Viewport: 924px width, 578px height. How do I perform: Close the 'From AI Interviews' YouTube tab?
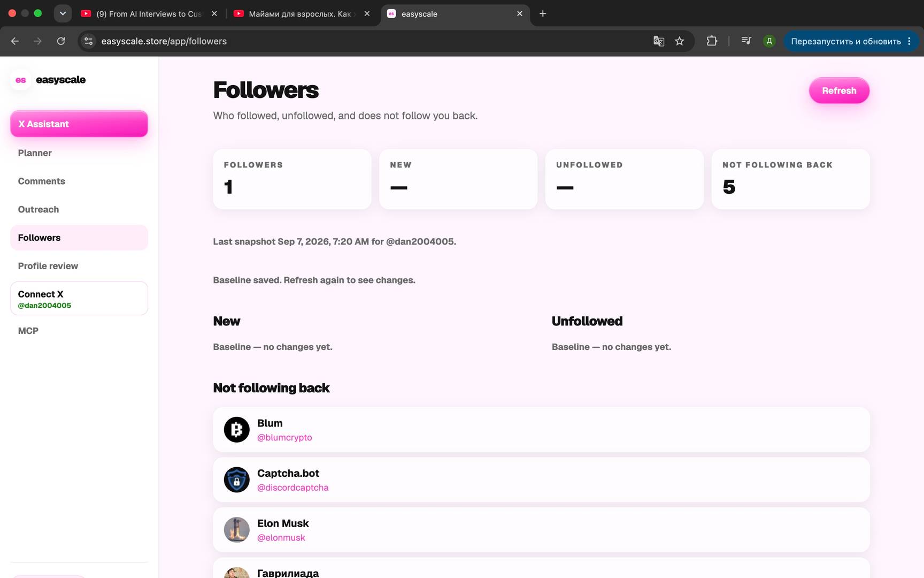point(214,13)
